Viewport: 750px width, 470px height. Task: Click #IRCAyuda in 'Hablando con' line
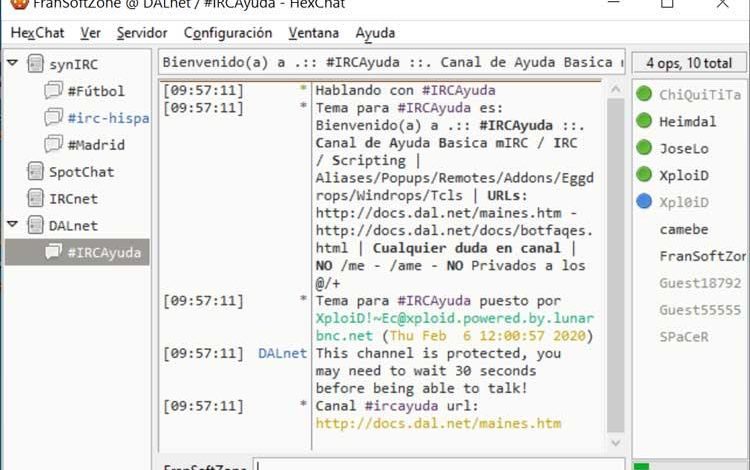pyautogui.click(x=458, y=90)
